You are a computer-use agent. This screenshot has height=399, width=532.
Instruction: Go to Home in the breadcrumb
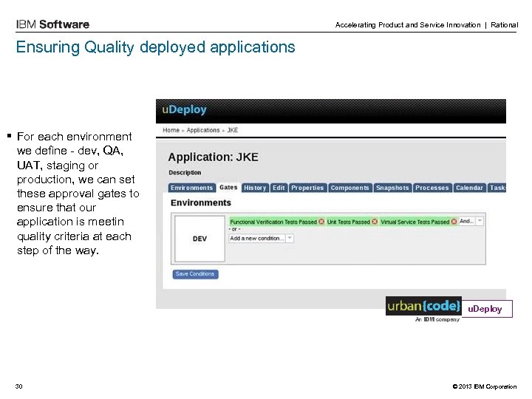[171, 130]
